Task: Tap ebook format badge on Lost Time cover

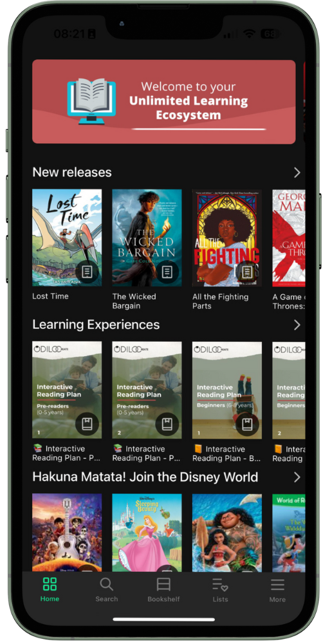Action: 87,272
